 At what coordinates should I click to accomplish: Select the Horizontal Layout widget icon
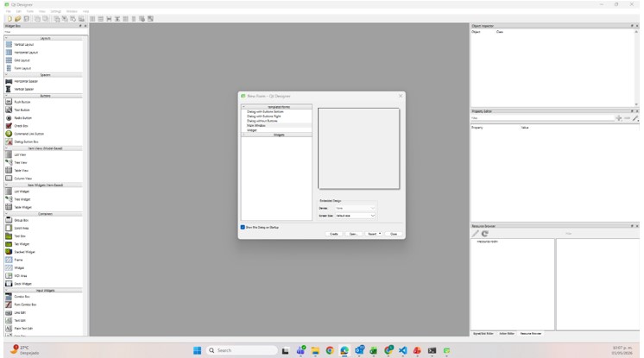point(9,52)
